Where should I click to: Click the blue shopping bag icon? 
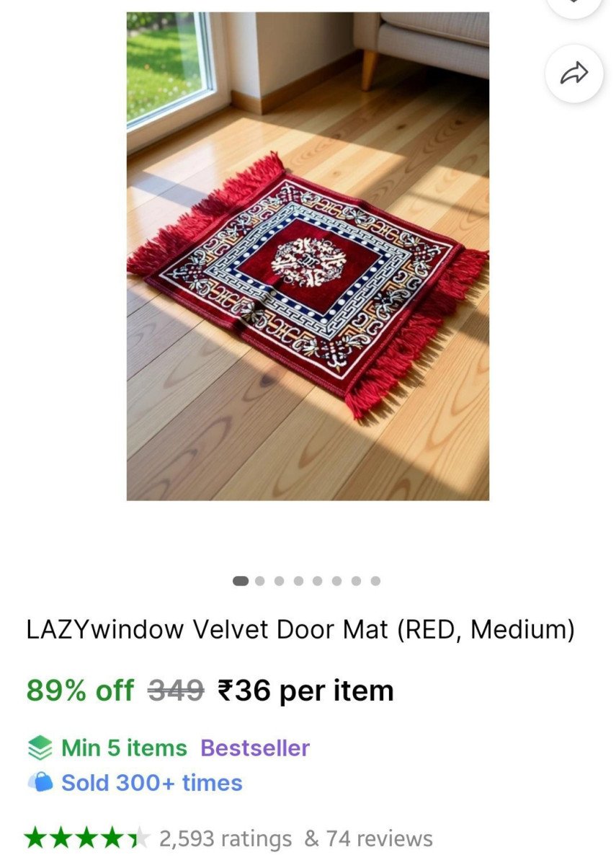(x=40, y=782)
